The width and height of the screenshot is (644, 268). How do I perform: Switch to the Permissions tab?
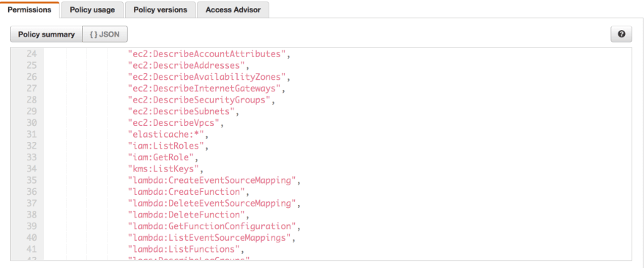pyautogui.click(x=29, y=10)
